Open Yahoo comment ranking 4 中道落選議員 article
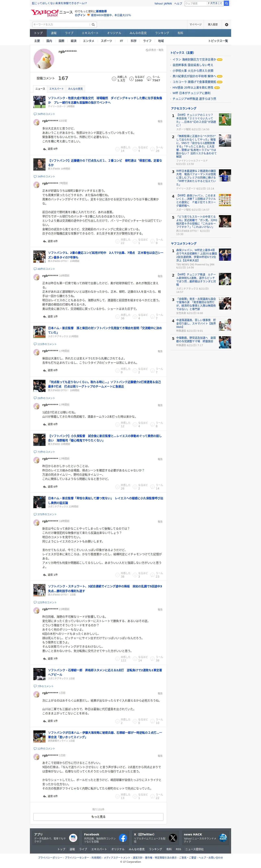The height and width of the screenshot is (868, 261). tap(196, 323)
